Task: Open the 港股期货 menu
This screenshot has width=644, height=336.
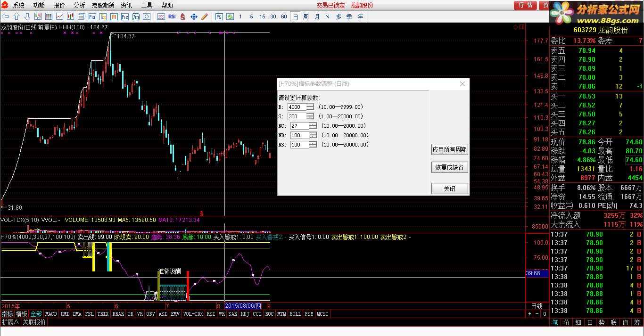Action: click(x=103, y=5)
